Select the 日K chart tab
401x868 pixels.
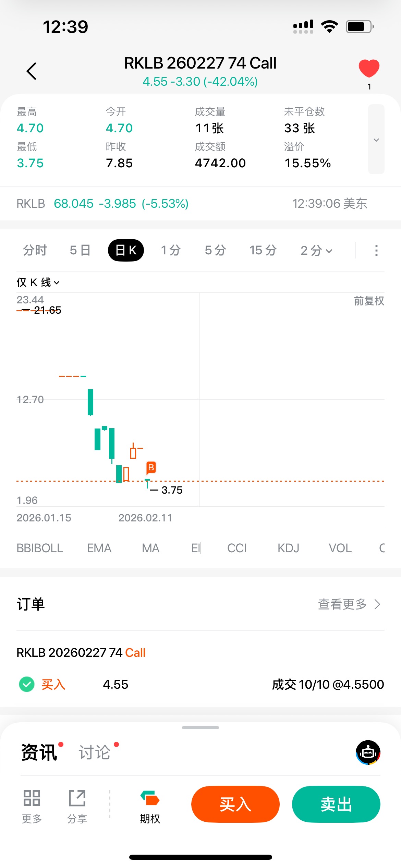[x=126, y=251]
